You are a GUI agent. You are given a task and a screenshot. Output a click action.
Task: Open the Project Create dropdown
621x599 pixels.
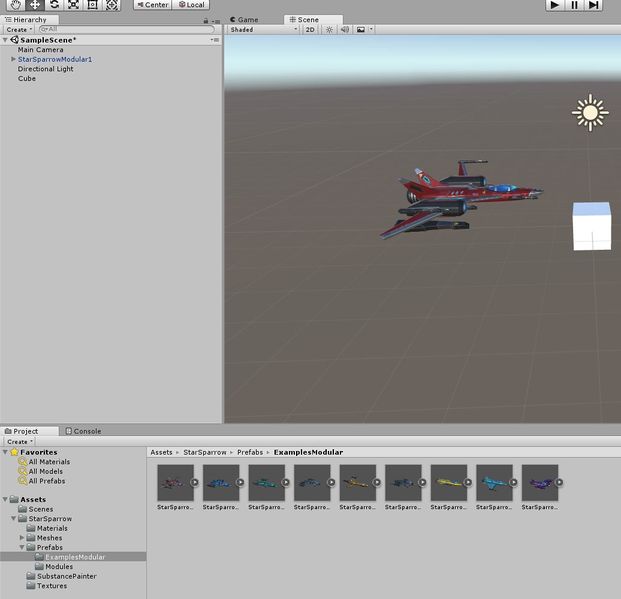pos(20,442)
